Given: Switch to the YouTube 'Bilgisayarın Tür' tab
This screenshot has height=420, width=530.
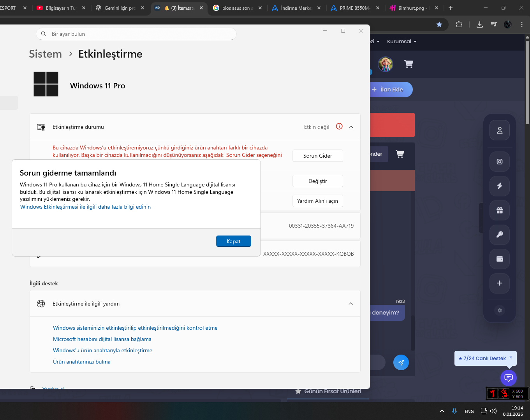Looking at the screenshot, I should pyautogui.click(x=61, y=8).
